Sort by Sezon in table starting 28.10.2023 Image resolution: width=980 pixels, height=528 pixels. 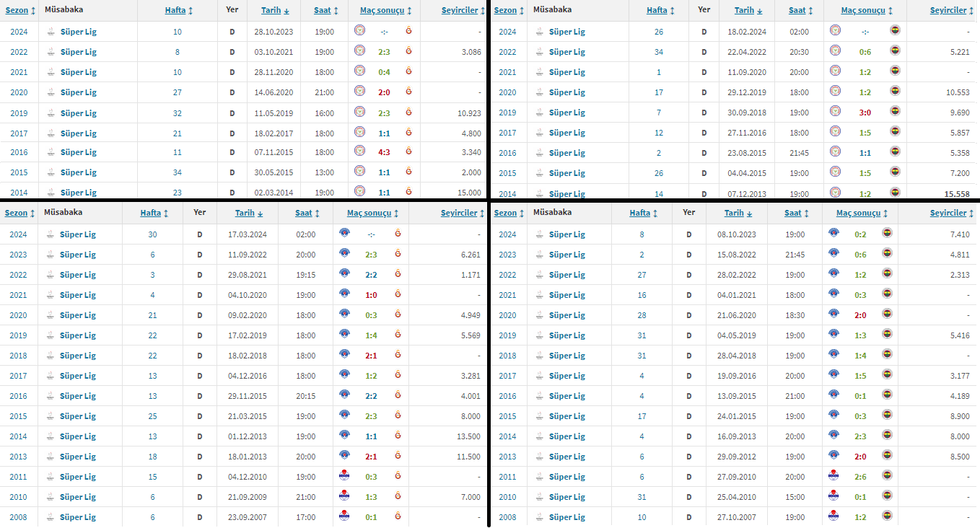(x=20, y=11)
